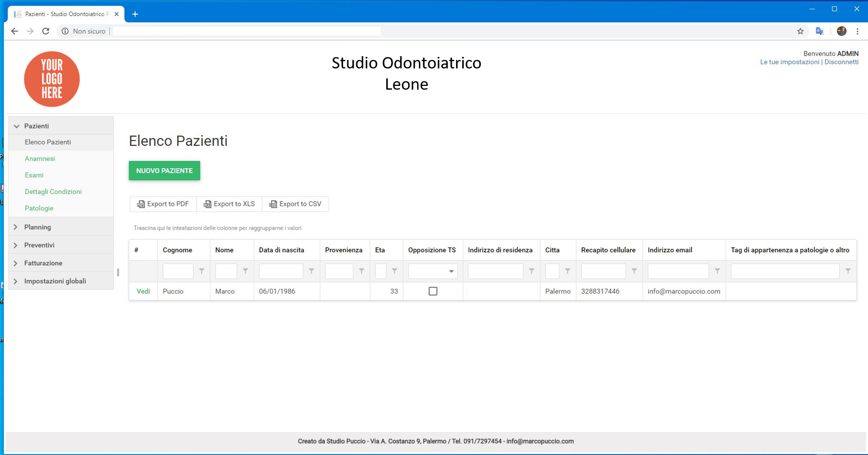The width and height of the screenshot is (868, 455).
Task: Open the Indirizzo email filter icon
Action: point(717,271)
